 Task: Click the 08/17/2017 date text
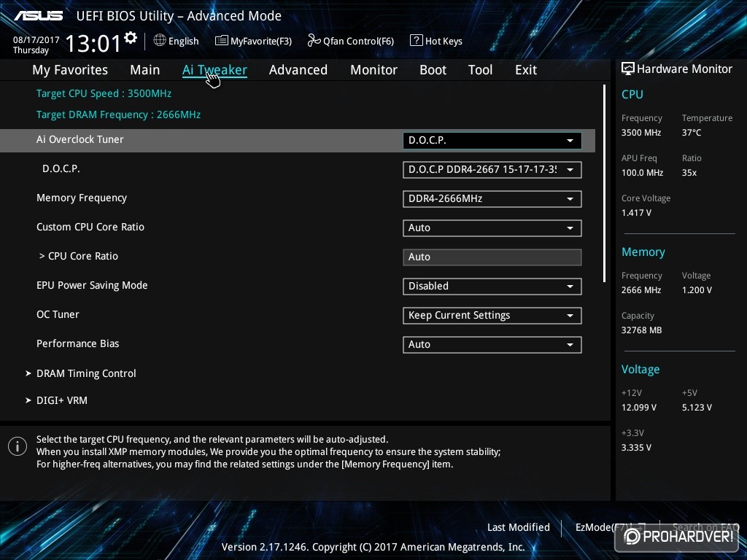point(36,40)
